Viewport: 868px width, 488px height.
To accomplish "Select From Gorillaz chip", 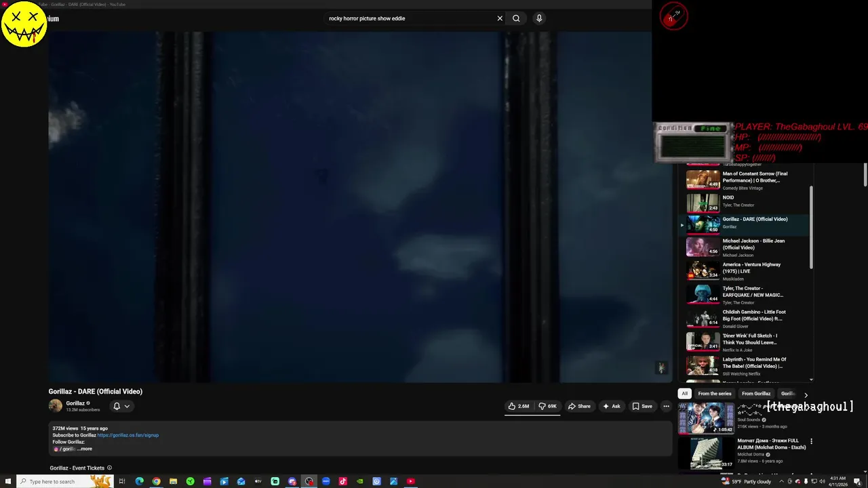I will (x=756, y=394).
